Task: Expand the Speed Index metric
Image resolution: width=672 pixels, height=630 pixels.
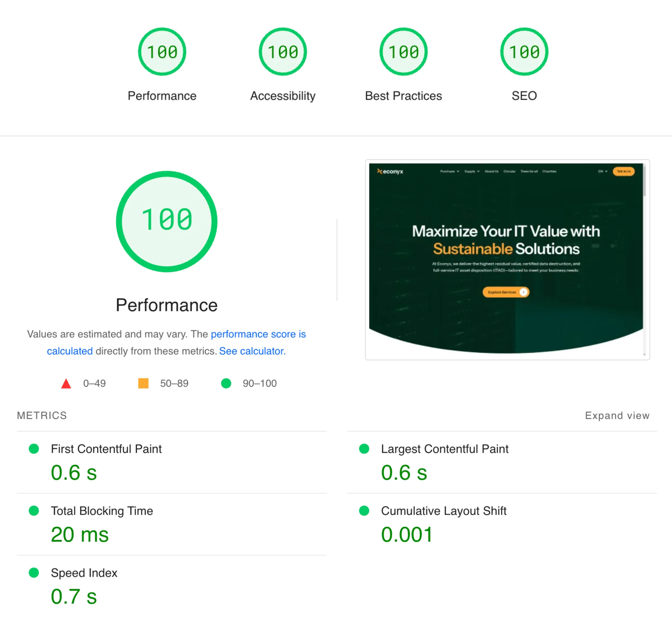Action: pos(84,573)
